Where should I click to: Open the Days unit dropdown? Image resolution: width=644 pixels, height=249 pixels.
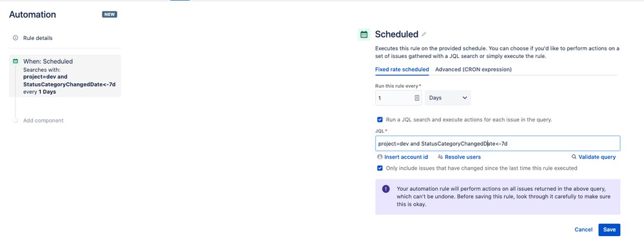447,98
